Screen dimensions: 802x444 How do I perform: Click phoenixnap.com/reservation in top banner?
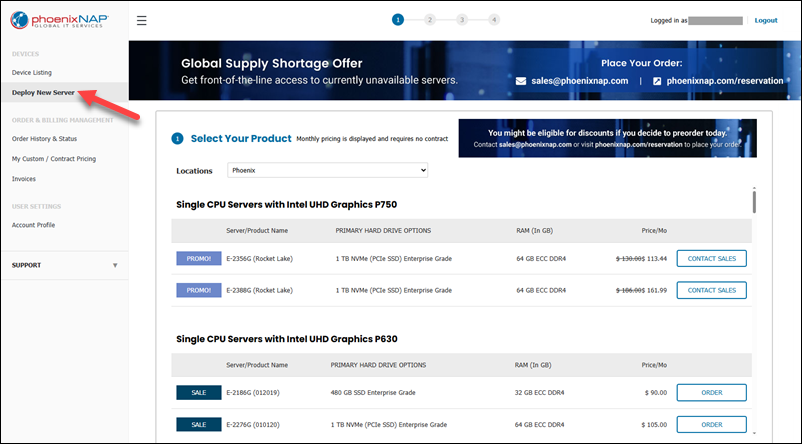[x=725, y=81]
